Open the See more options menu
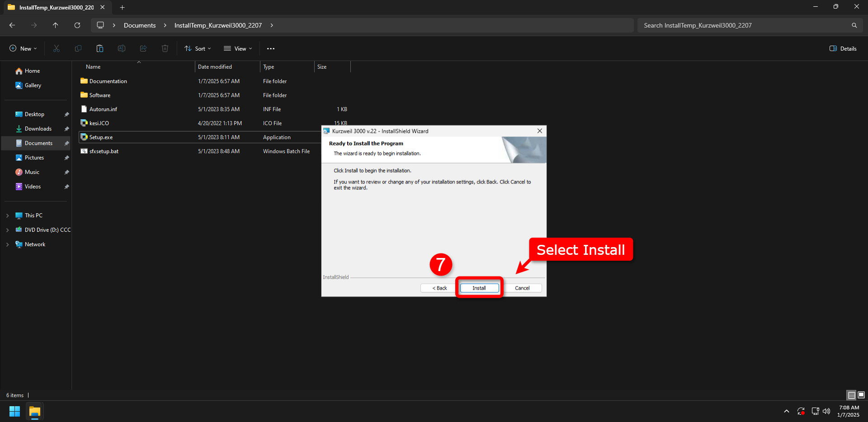 pyautogui.click(x=271, y=48)
